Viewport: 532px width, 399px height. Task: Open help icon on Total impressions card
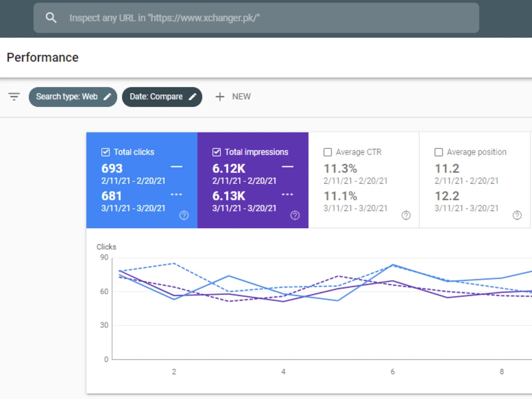pyautogui.click(x=295, y=215)
